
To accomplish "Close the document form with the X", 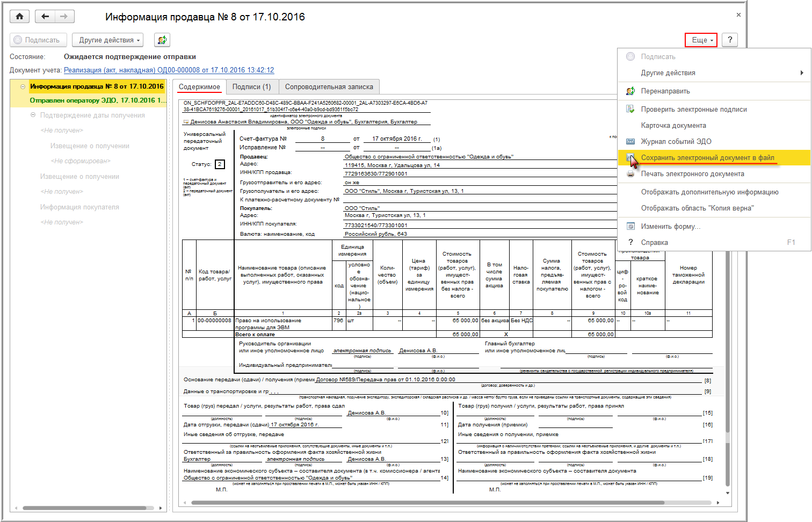I will point(738,15).
